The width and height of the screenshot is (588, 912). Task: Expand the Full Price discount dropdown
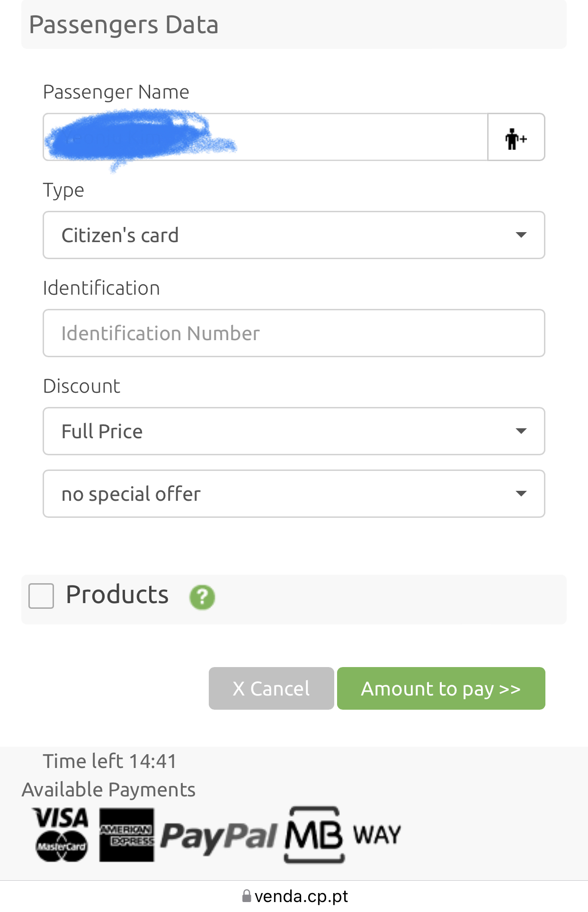point(294,431)
